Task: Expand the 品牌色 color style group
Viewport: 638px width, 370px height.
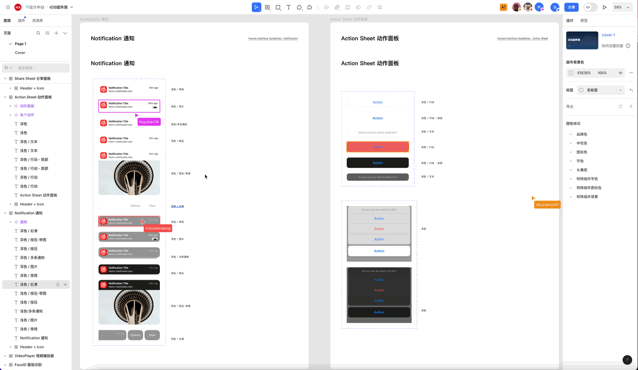Action: (x=571, y=134)
